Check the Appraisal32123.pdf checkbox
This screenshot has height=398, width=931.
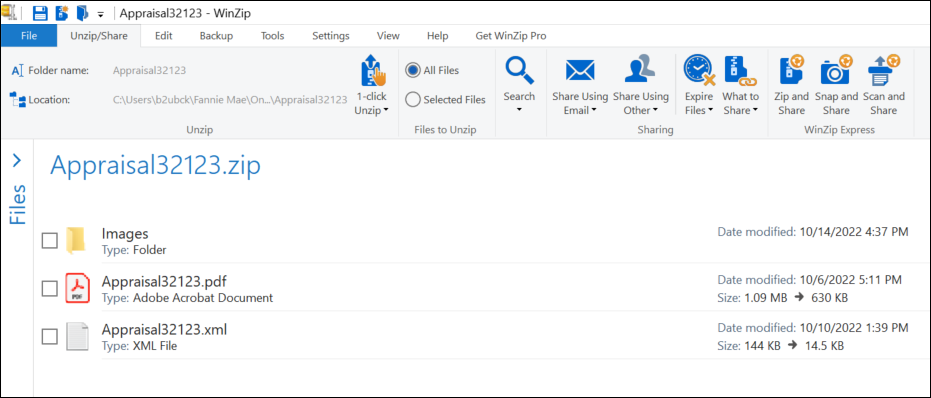pos(49,289)
